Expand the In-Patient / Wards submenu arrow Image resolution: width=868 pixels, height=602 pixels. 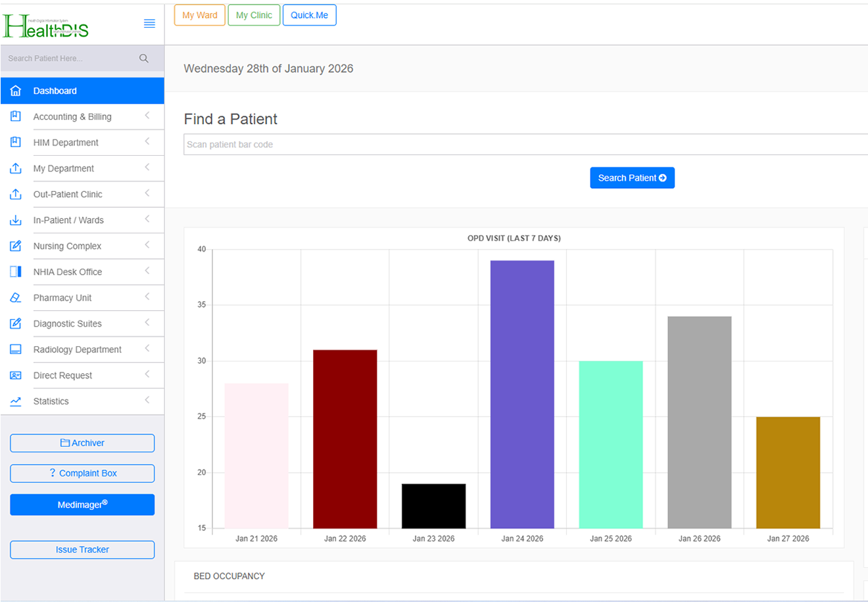[147, 219]
